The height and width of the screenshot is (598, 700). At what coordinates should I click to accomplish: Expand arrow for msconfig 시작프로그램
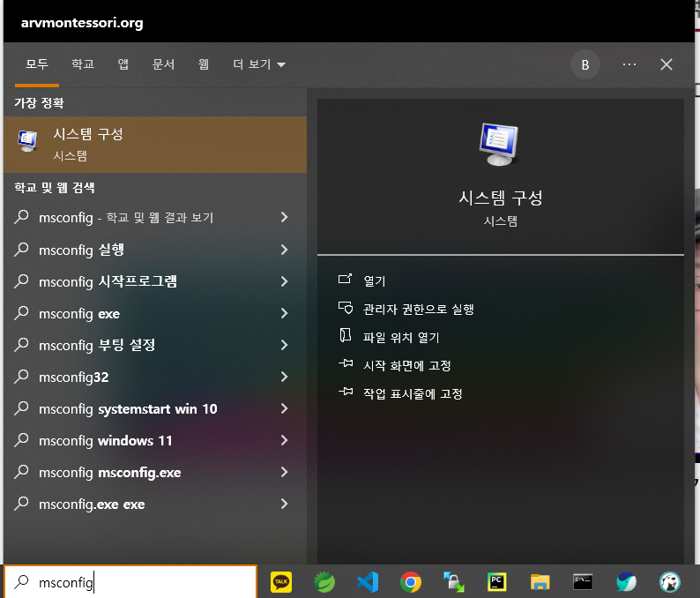click(284, 280)
